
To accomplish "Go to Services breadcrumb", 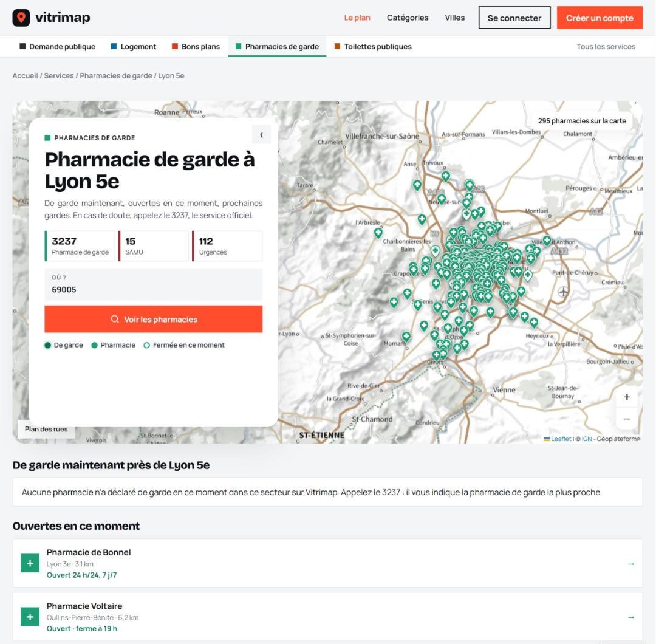I will point(58,76).
